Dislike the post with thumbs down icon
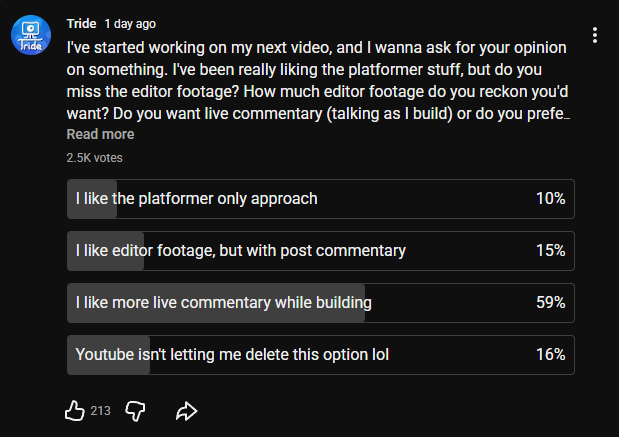619x437 pixels. (x=135, y=411)
